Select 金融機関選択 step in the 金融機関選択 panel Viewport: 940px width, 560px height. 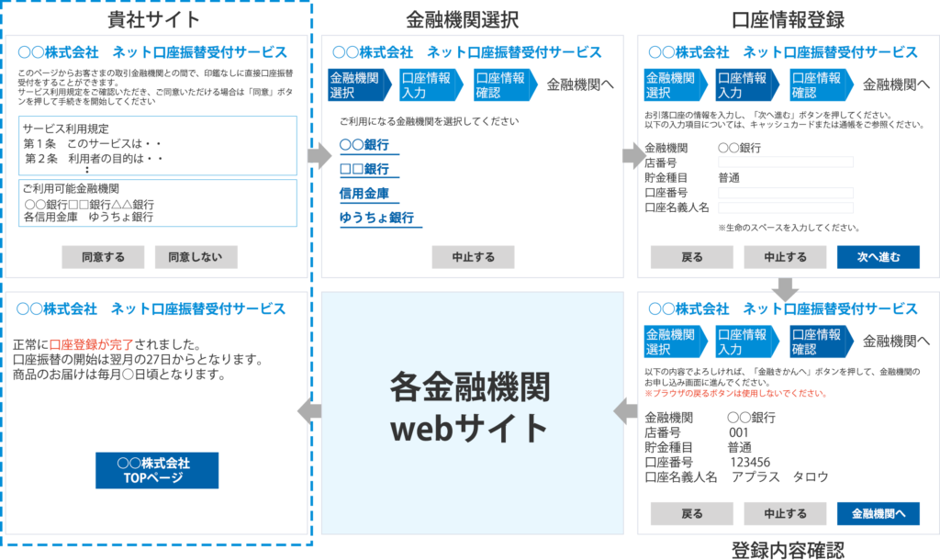pos(359,84)
